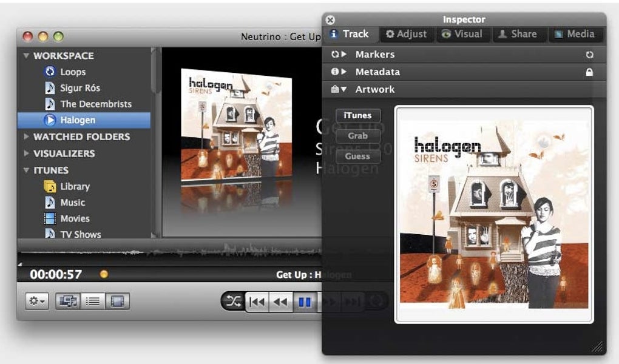This screenshot has height=364, width=619.
Task: Switch to the Adjust tab
Action: (407, 34)
